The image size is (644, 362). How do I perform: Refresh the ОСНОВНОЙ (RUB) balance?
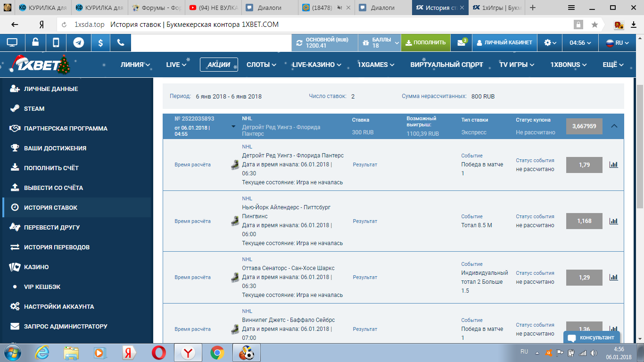(x=299, y=43)
